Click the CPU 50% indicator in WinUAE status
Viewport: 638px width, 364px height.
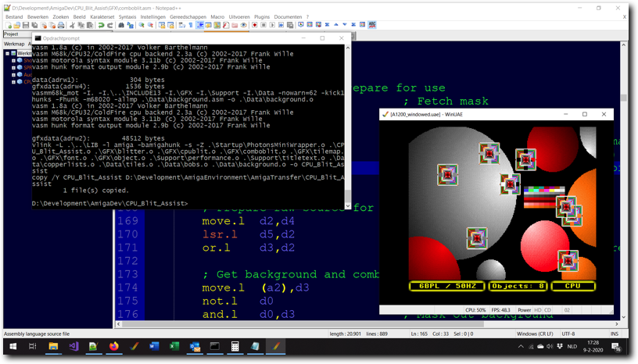click(x=475, y=310)
